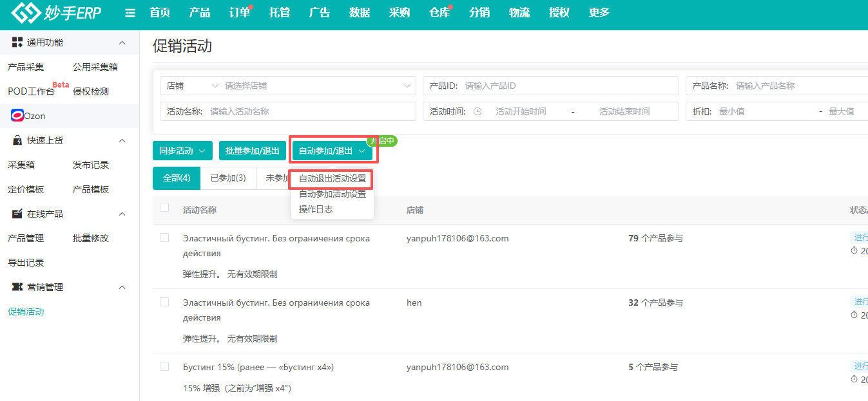Select checkbox for yanpuh178106 79-product promotion

(164, 238)
